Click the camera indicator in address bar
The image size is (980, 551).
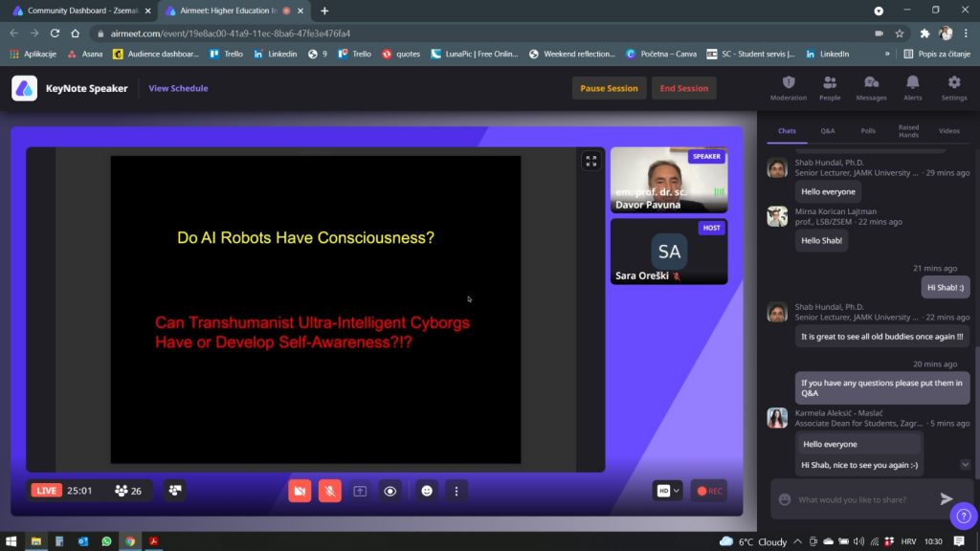(879, 33)
